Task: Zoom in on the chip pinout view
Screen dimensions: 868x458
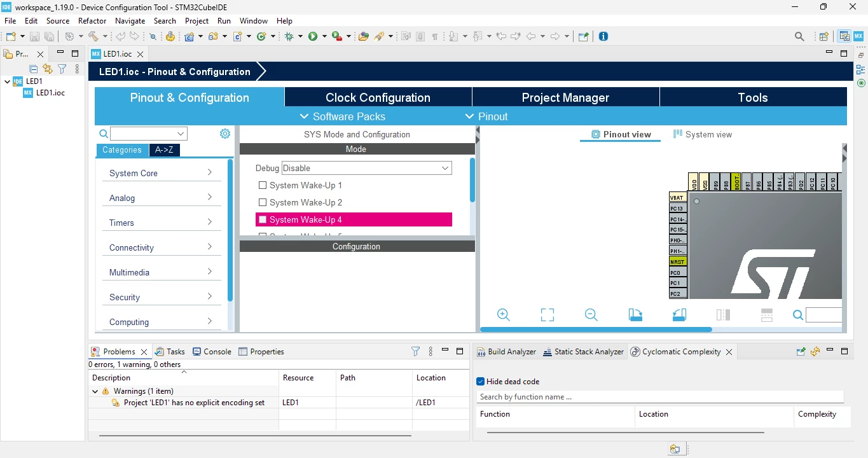Action: (x=504, y=315)
